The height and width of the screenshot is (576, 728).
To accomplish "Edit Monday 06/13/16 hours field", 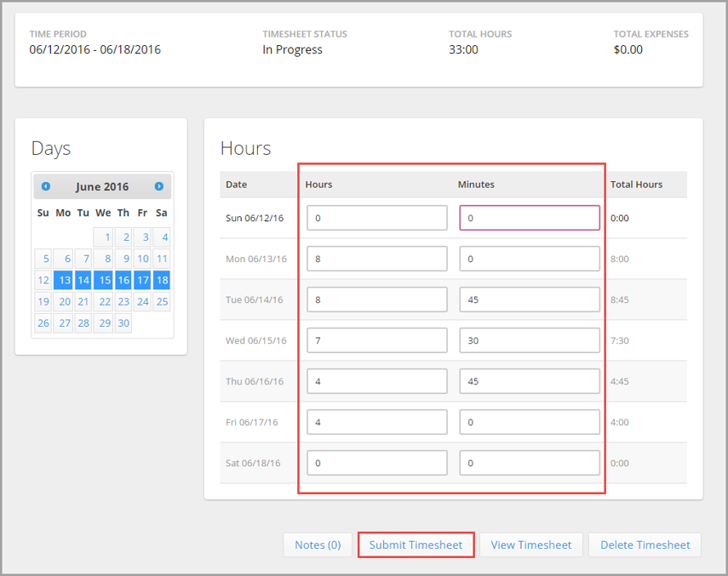I will 377,259.
